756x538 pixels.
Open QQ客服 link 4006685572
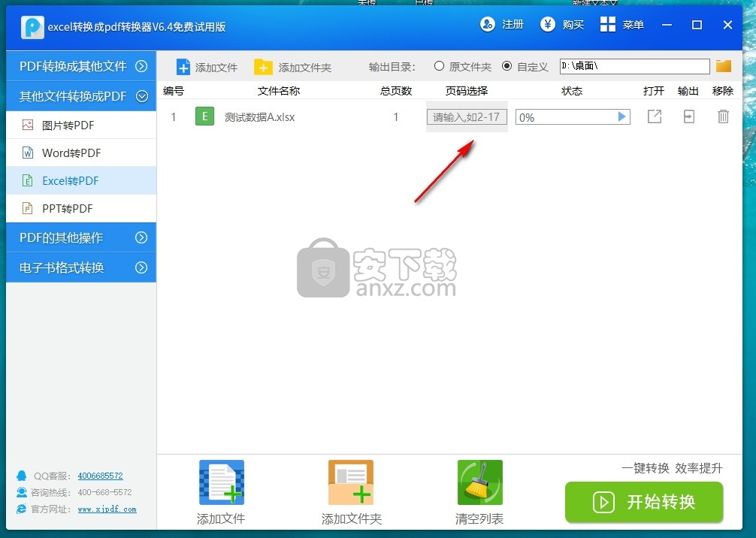tap(100, 476)
